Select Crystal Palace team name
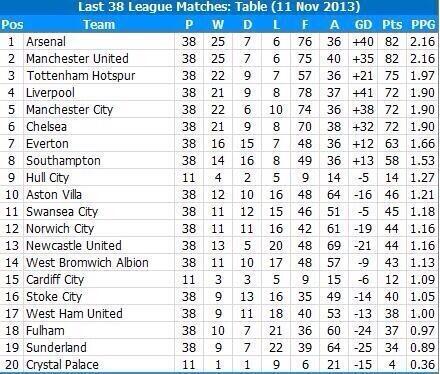 62,365
